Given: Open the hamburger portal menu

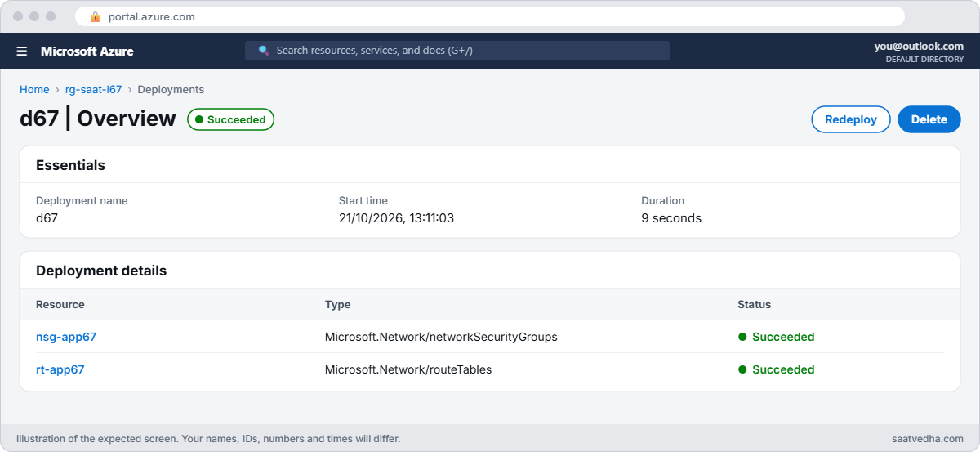Looking at the screenshot, I should click(x=22, y=51).
